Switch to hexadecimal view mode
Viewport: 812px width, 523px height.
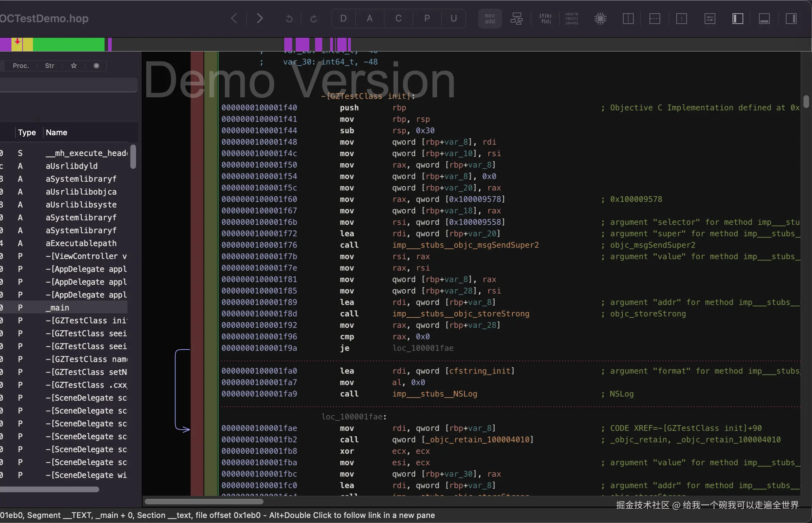tap(571, 19)
